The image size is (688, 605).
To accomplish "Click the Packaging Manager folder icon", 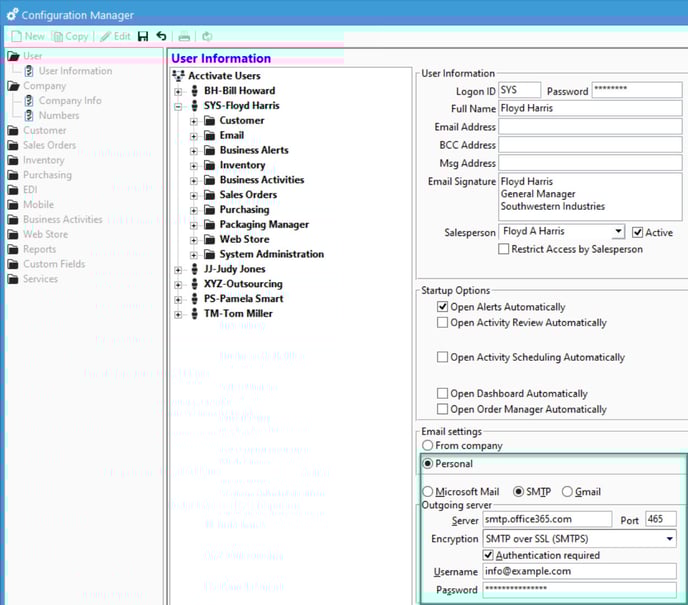I will pos(210,225).
